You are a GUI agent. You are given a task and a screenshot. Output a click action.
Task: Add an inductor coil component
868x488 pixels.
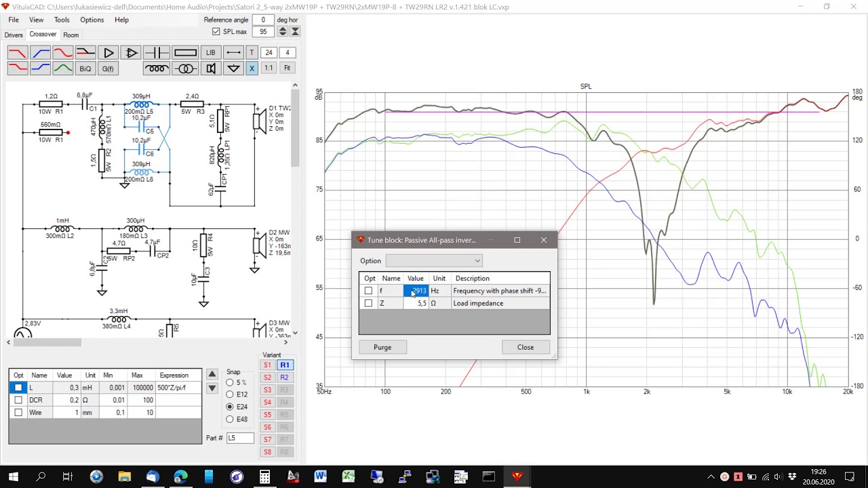tap(157, 68)
